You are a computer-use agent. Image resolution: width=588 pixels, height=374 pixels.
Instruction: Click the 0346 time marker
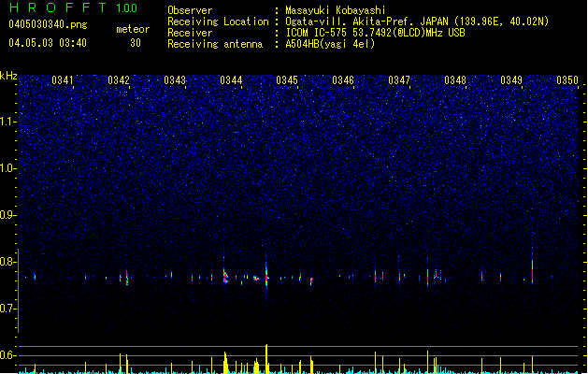pyautogui.click(x=343, y=80)
